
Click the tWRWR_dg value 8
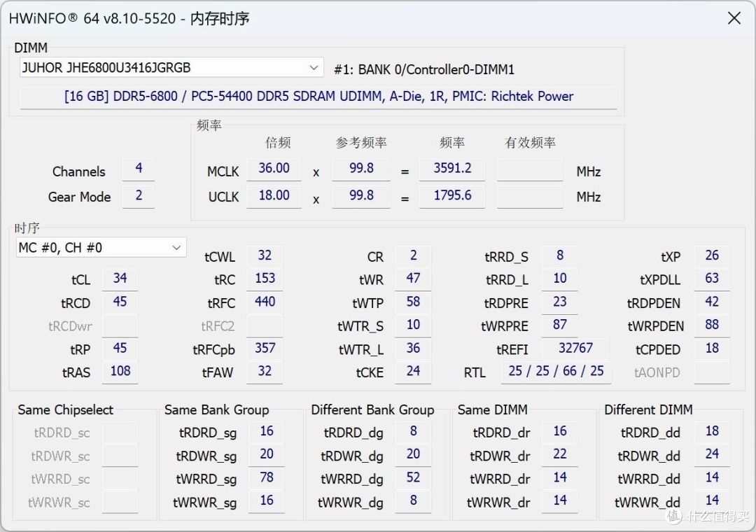pyautogui.click(x=413, y=501)
